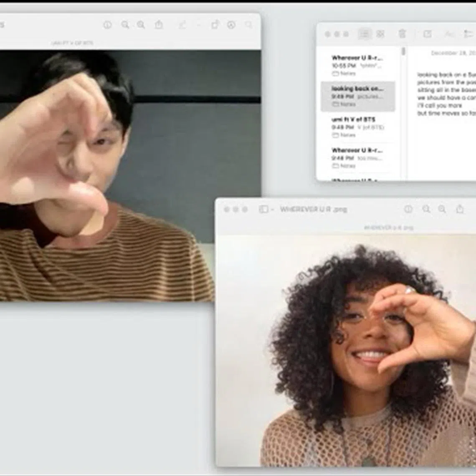Click the info inspector icon in left Preview window
The width and height of the screenshot is (476, 476).
click(x=107, y=25)
